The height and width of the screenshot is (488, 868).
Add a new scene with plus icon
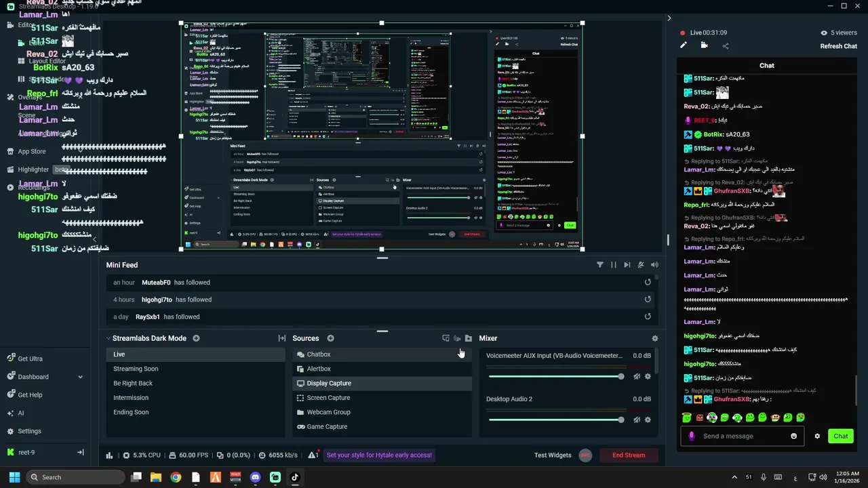pyautogui.click(x=196, y=338)
